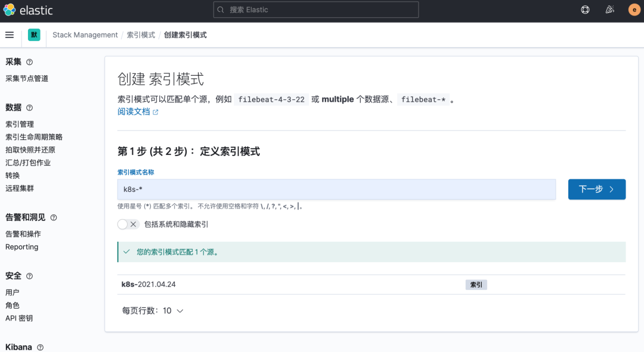Click the 索引模式名称 input field
The image size is (644, 352).
[336, 189]
